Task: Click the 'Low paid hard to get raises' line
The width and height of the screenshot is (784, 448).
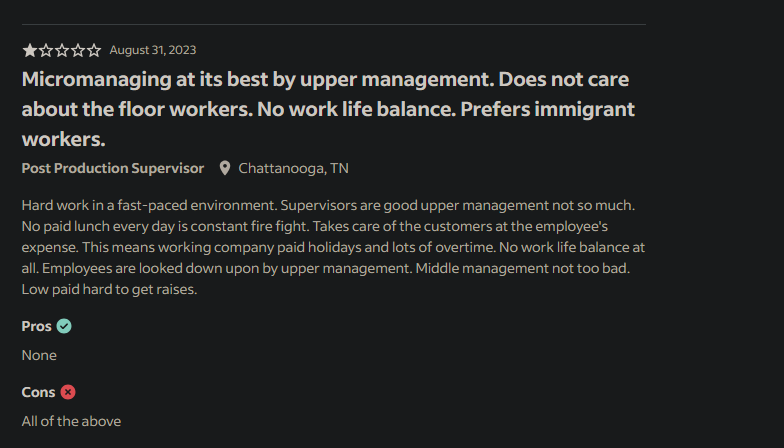Action: tap(109, 289)
